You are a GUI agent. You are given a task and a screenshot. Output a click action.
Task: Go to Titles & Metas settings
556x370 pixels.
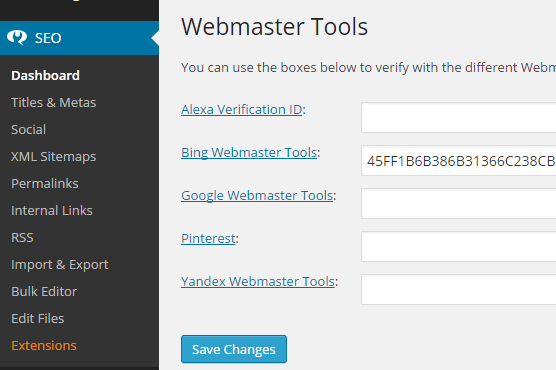tap(54, 103)
